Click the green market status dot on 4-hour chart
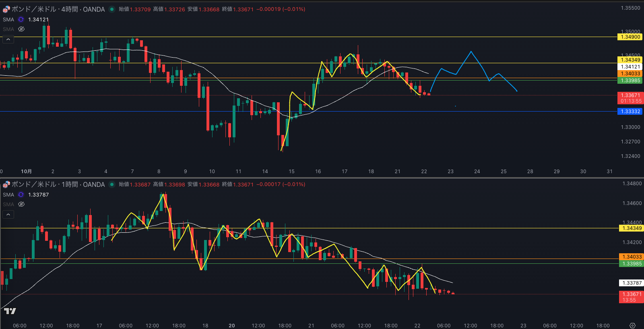 (112, 9)
